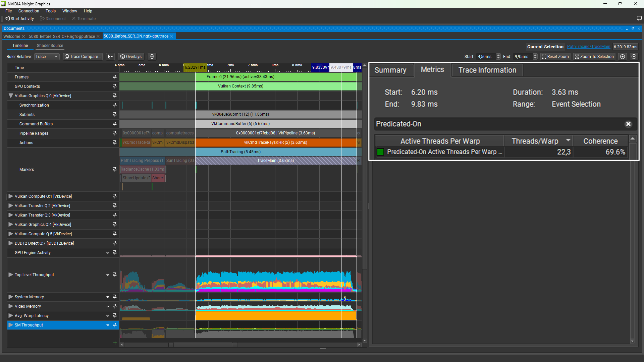The image size is (644, 362).
Task: Click green Predicated-On color swatch
Action: coord(380,152)
